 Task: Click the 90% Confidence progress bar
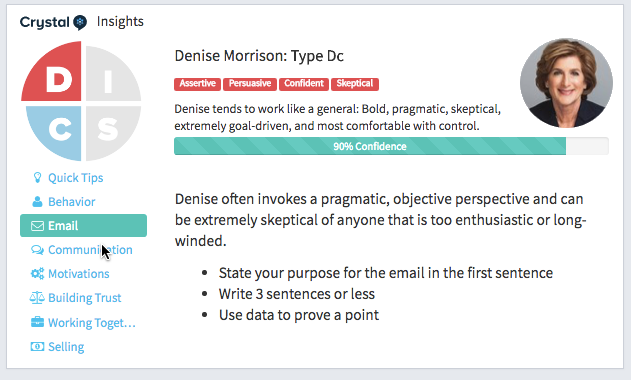point(391,146)
